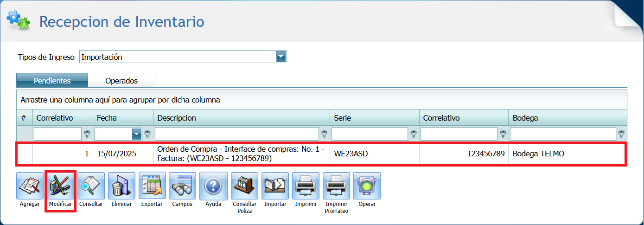Click the Imprimir Prorrateo printer icon
Viewport: 644px width, 225px height.
[x=336, y=186]
